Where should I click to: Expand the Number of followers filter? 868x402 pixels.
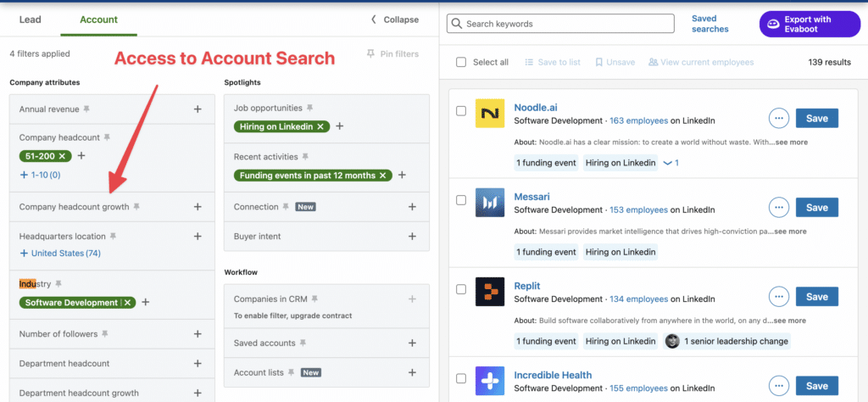point(198,334)
